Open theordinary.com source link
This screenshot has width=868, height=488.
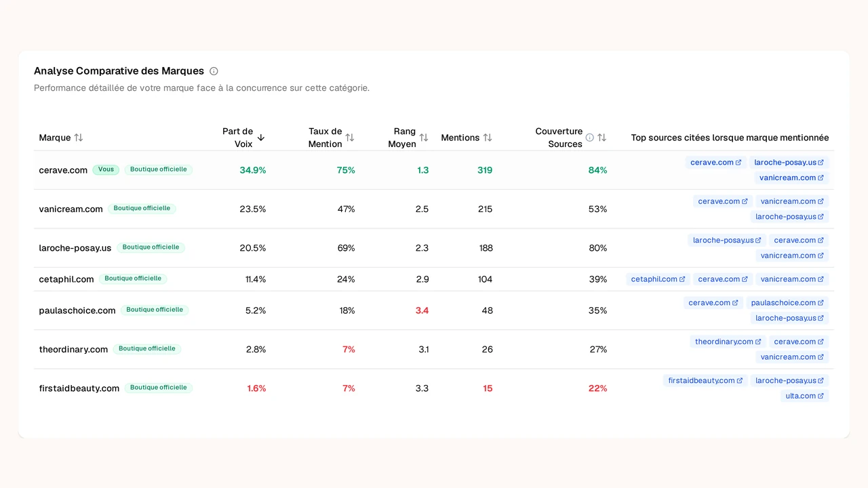[728, 342]
